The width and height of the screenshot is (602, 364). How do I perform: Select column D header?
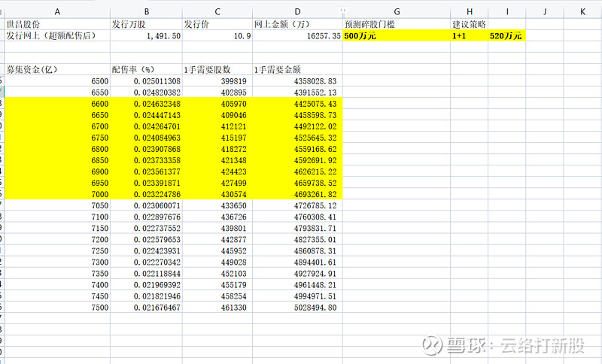pos(297,11)
